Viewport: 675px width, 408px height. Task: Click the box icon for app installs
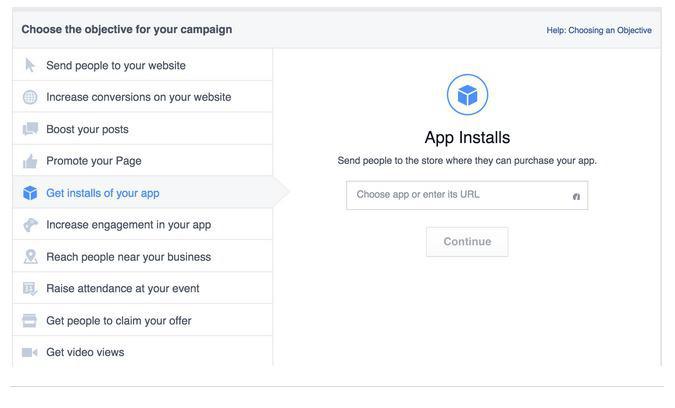pyautogui.click(x=30, y=193)
